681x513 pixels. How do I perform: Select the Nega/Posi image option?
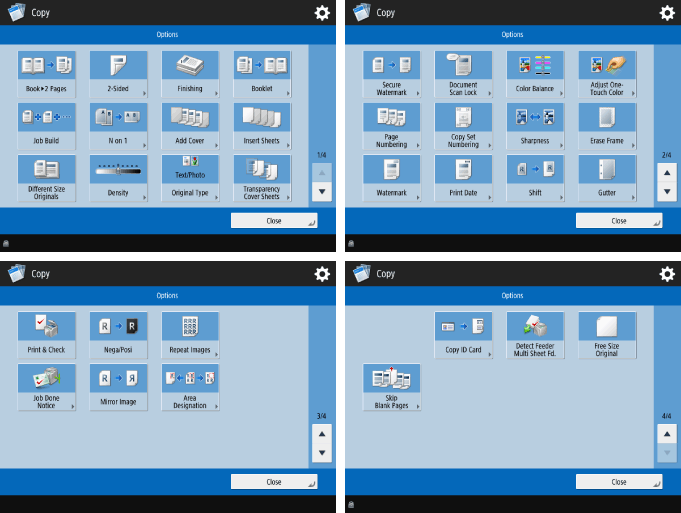[x=118, y=335]
